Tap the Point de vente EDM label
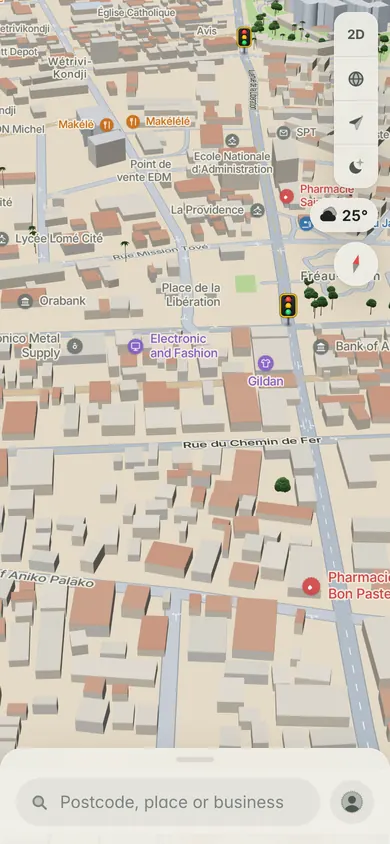The height and width of the screenshot is (844, 390). 145,170
